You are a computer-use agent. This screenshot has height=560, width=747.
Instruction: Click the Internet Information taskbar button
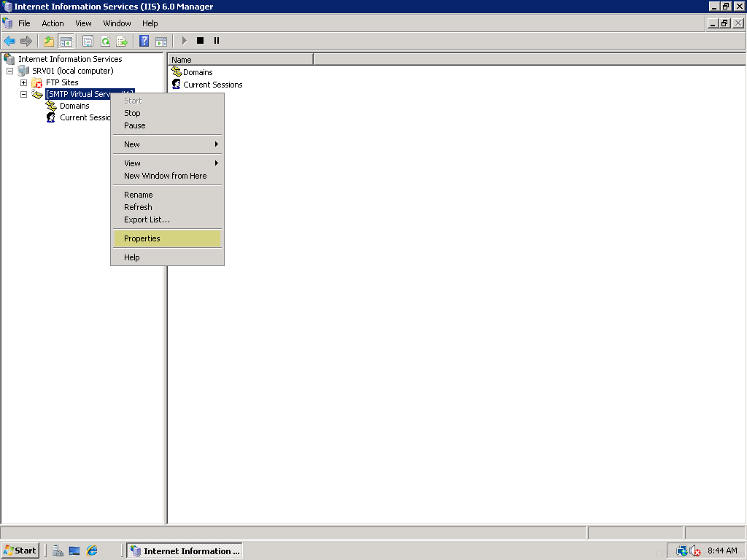(185, 551)
